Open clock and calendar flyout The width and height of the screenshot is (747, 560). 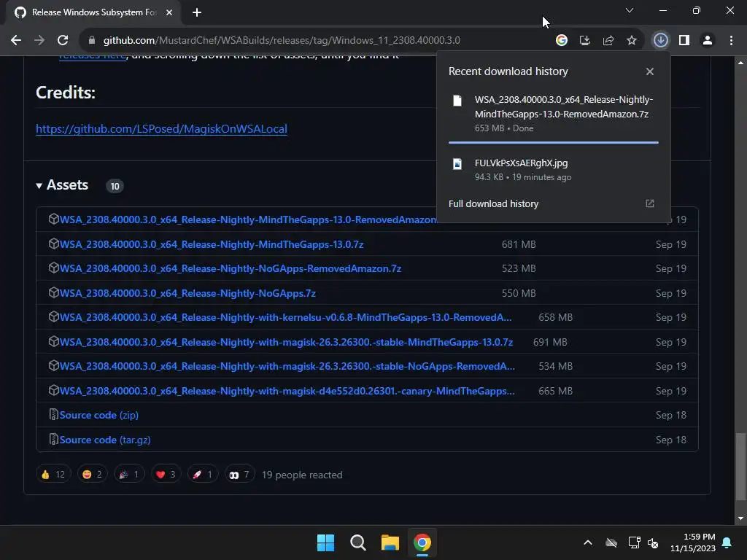pos(693,542)
